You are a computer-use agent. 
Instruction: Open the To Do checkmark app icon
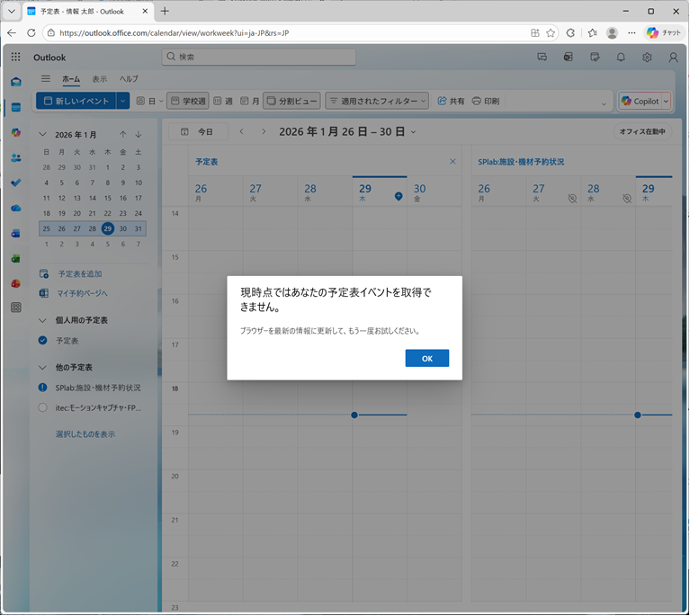(x=16, y=183)
